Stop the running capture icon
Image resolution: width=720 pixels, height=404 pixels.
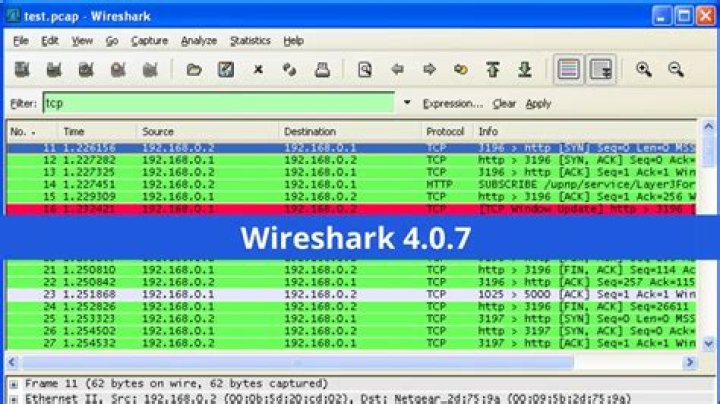tap(118, 70)
